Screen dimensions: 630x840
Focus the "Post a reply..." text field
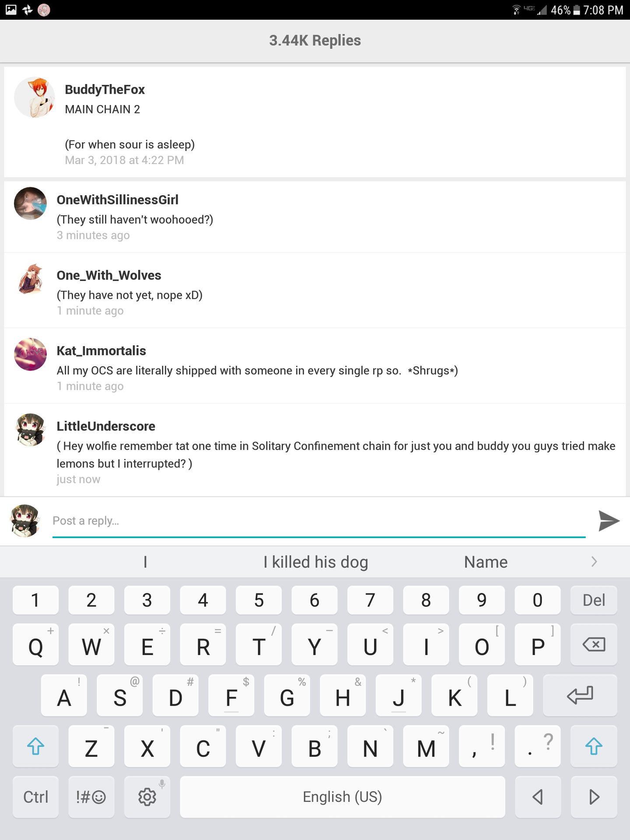point(319,521)
